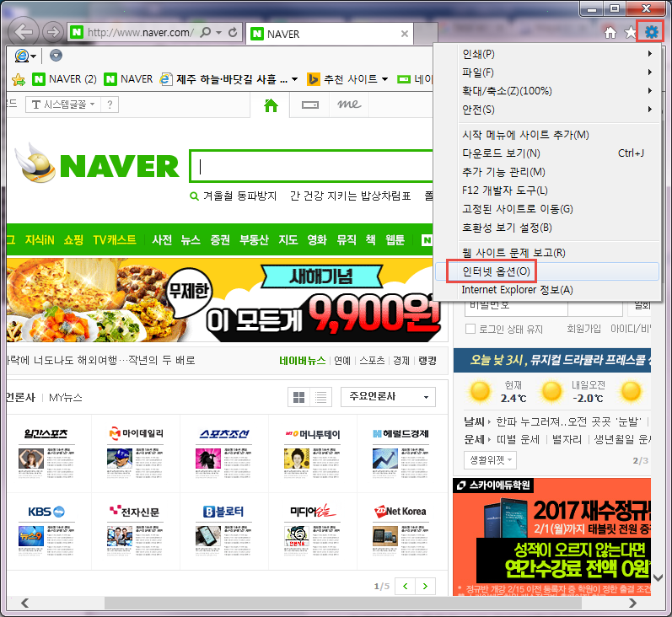The height and width of the screenshot is (617, 672).
Task: Open the 스포츠 news category link
Action: click(x=372, y=361)
